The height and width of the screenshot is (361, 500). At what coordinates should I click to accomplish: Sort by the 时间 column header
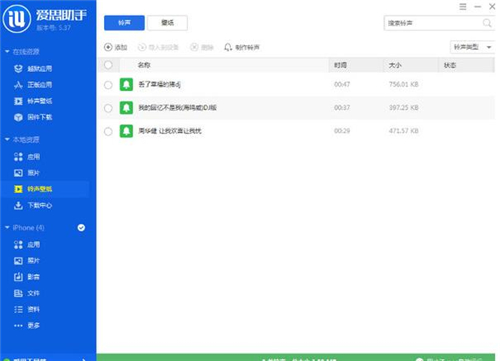click(x=340, y=65)
